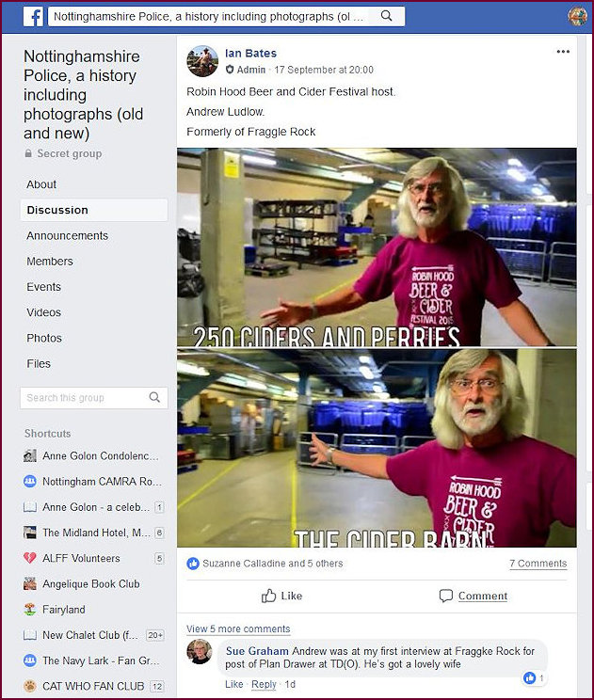Open the profile avatar in top right corner
This screenshot has height=700, width=594.
coord(577,16)
